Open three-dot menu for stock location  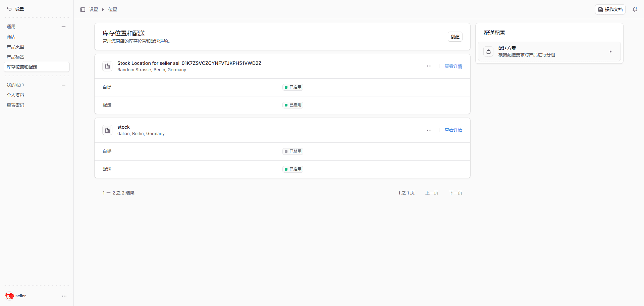429,130
